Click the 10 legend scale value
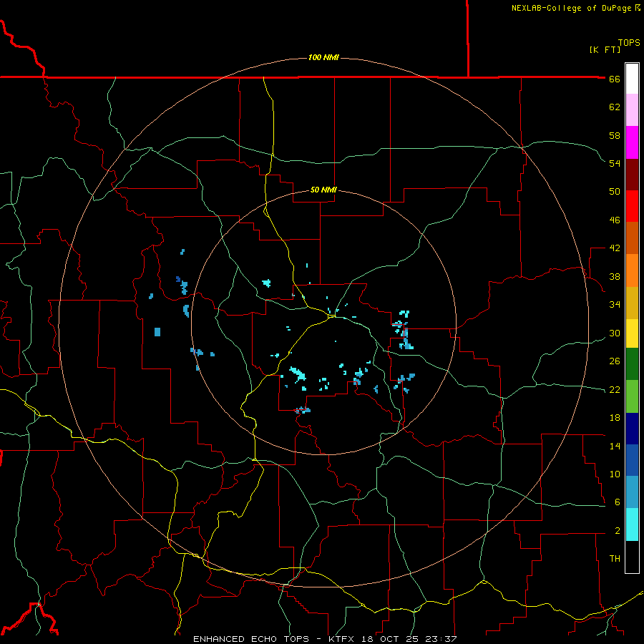Screen dimensions: 644x644 click(615, 474)
